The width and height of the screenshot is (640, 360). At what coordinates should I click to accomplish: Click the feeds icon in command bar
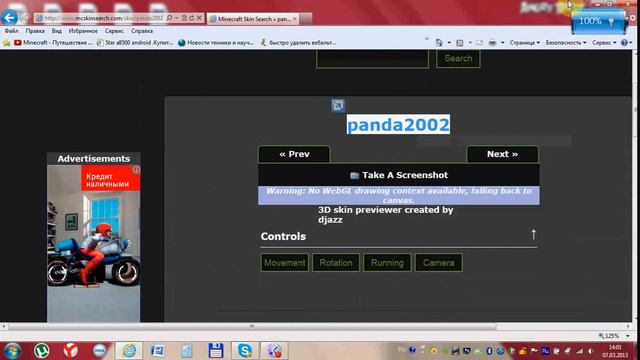click(460, 42)
